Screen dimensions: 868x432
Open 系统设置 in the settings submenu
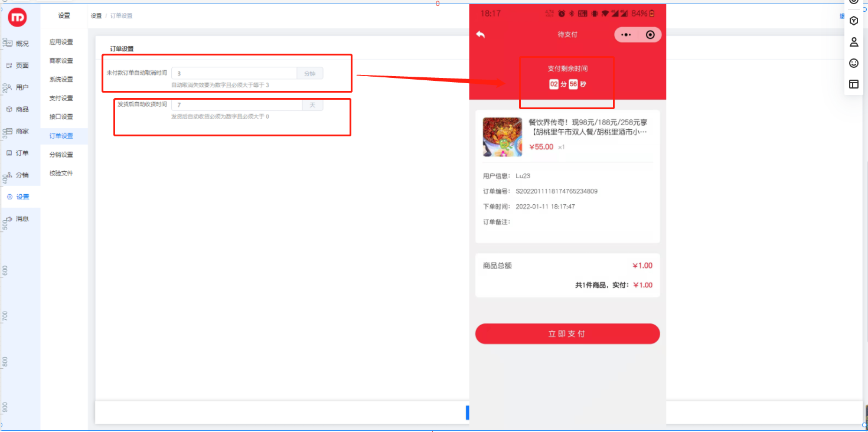pos(61,79)
